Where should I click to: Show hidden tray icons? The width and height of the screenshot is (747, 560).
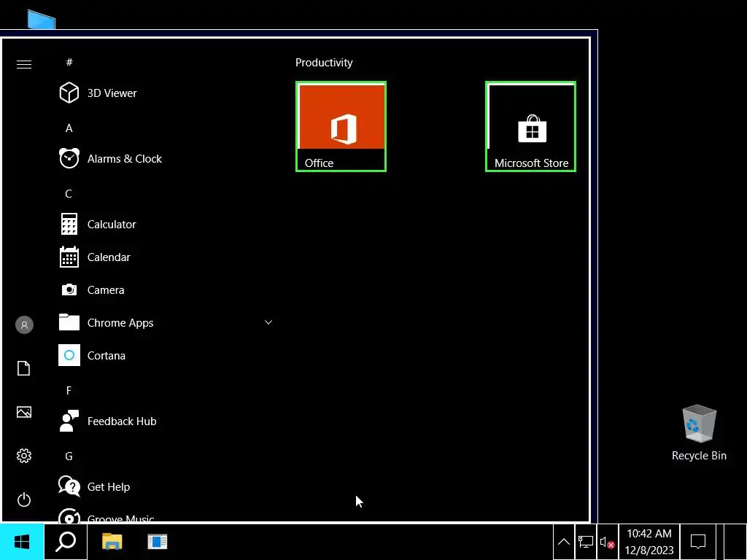click(564, 542)
